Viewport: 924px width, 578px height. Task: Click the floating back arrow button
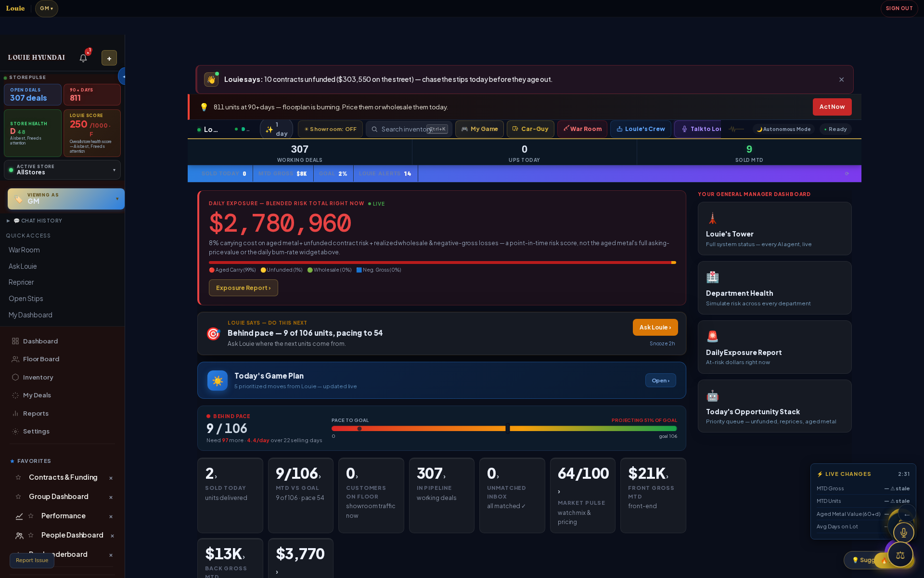(907, 514)
